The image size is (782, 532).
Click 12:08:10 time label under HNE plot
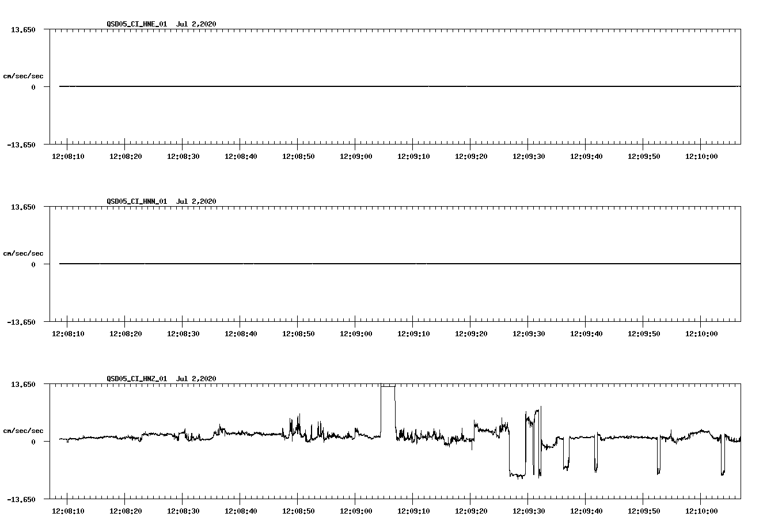(68, 157)
